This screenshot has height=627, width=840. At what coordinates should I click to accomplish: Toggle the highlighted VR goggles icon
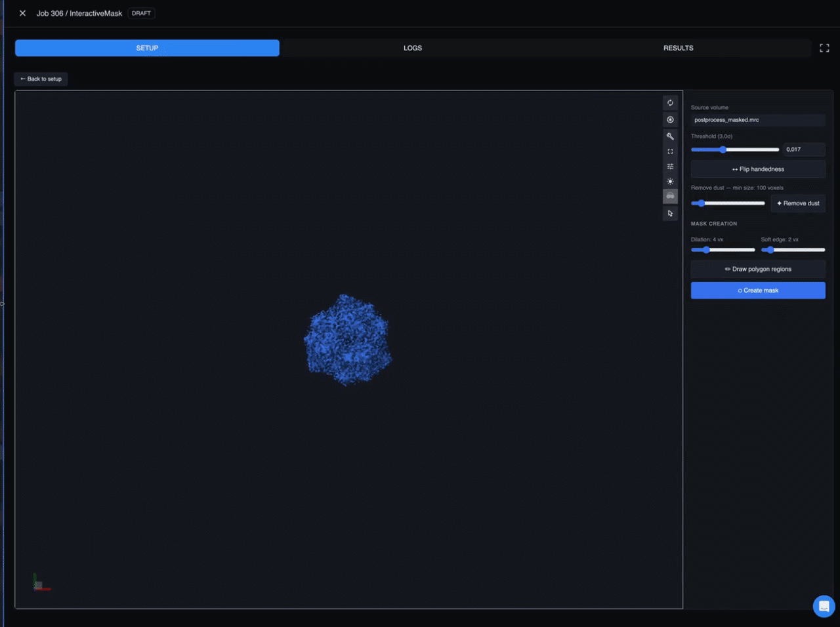point(670,196)
